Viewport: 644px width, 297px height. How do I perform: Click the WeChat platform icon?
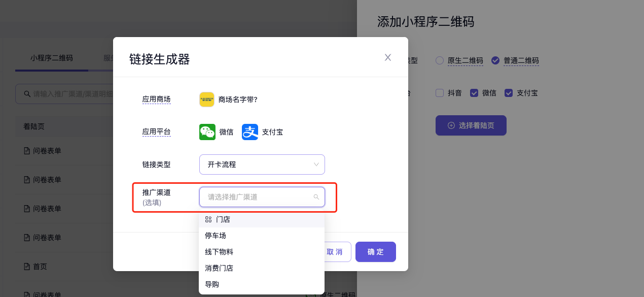[x=207, y=132]
